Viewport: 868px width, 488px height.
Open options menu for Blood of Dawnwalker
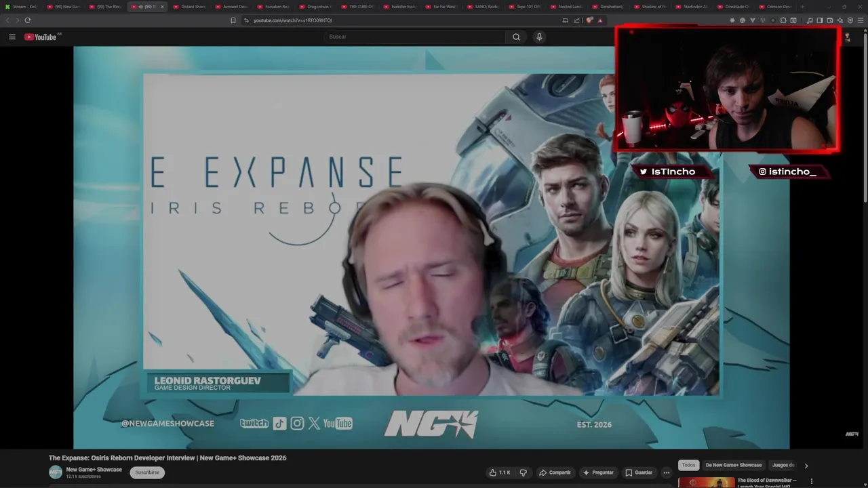[x=812, y=482]
